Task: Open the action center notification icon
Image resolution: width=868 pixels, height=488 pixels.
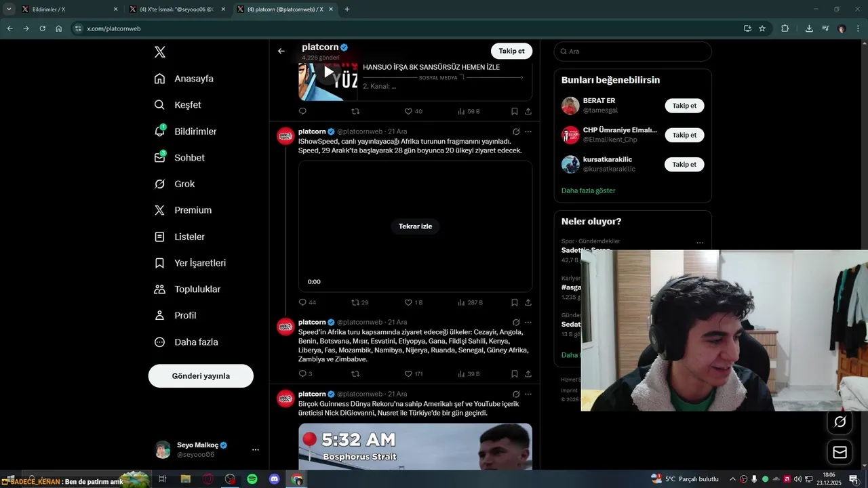Action: point(854,479)
